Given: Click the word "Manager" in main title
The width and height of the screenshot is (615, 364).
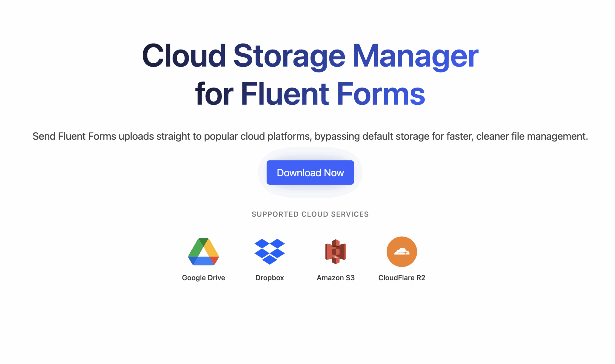Looking at the screenshot, I should pos(415,56).
